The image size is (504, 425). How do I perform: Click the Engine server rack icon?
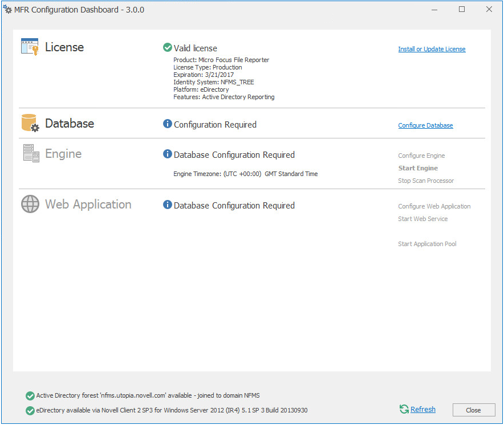coord(30,153)
